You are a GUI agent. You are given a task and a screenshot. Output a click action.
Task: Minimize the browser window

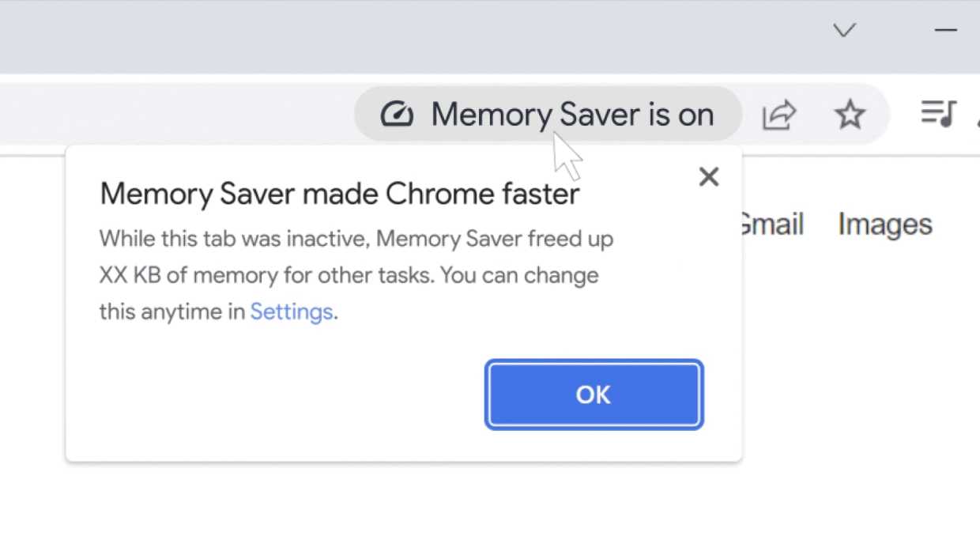(945, 31)
